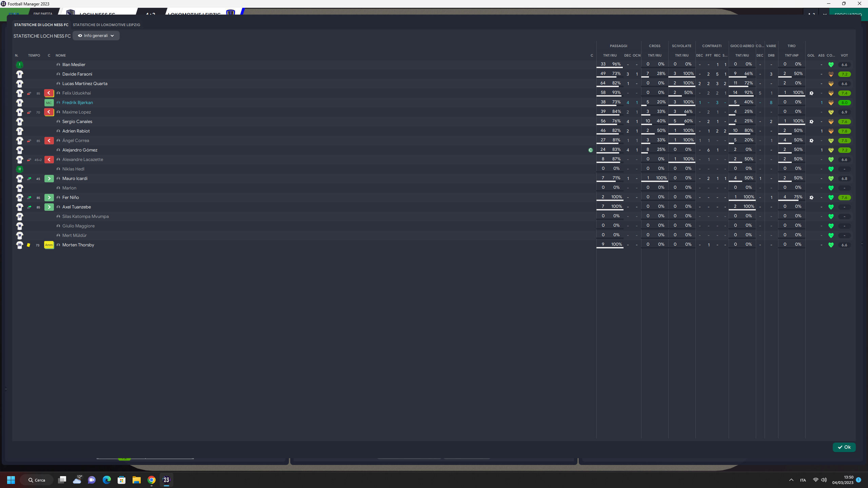The image size is (868, 488).
Task: Open Silas Katompa Mvumpa's profile link
Action: point(85,216)
